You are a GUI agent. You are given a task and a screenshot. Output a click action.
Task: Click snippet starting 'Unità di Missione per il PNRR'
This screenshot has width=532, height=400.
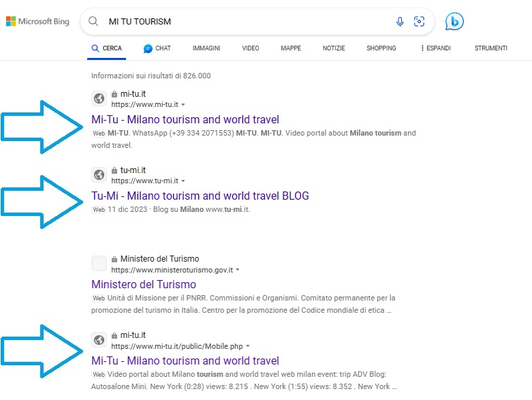point(243,304)
